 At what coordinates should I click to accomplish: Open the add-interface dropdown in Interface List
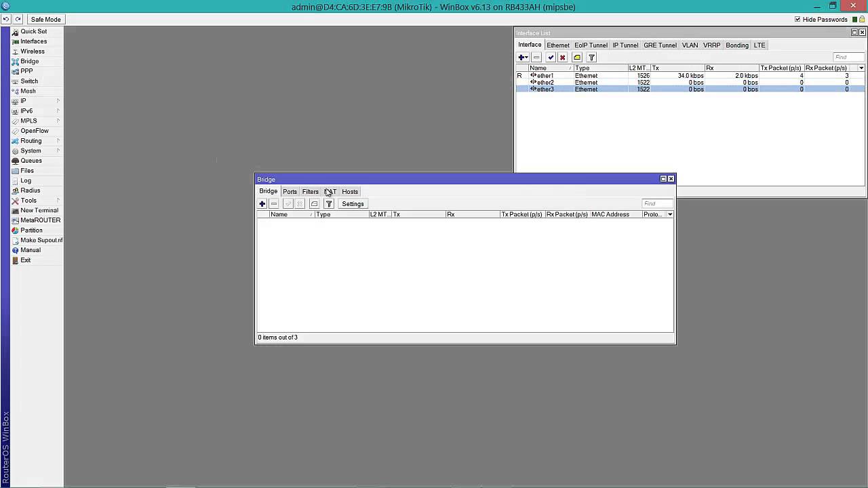click(x=523, y=58)
